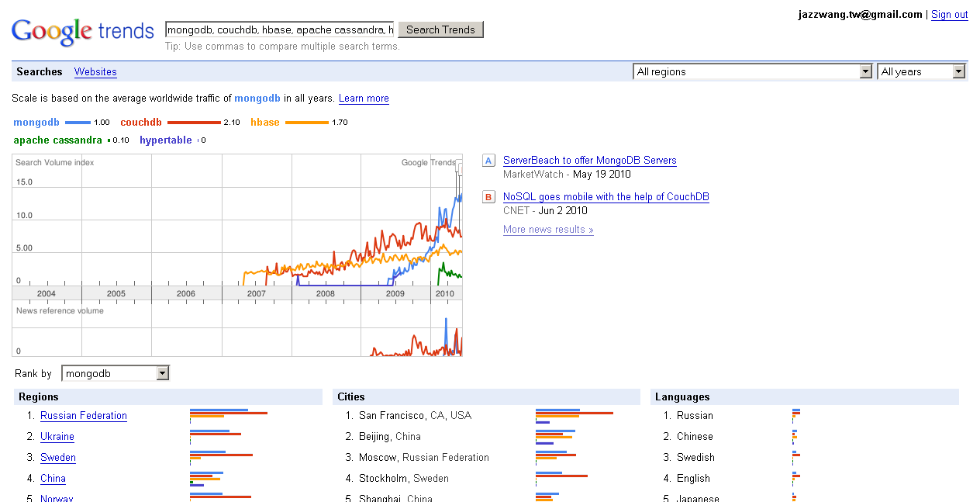Image resolution: width=980 pixels, height=502 pixels.
Task: Click the More news results link
Action: (x=548, y=230)
